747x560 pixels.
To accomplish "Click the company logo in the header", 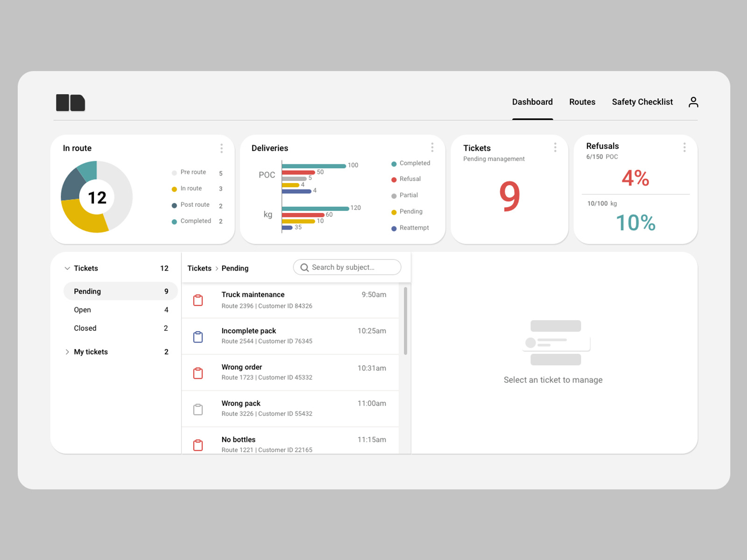I will [x=70, y=103].
